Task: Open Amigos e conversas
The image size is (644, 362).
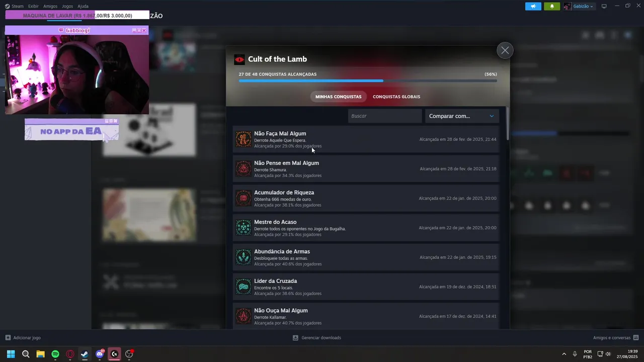Action: 616,338
